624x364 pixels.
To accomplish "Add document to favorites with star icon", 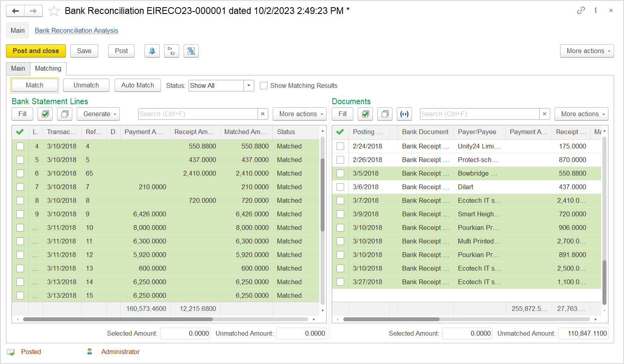I will (54, 11).
